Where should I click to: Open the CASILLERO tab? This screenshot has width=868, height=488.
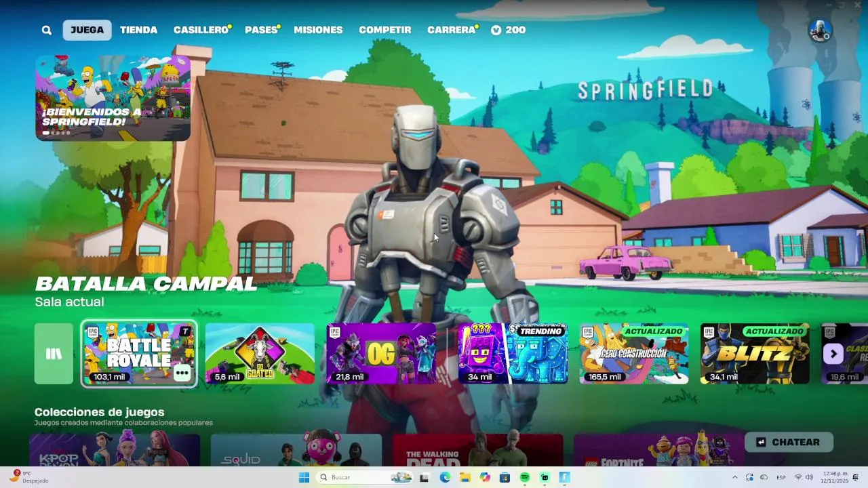(x=201, y=30)
